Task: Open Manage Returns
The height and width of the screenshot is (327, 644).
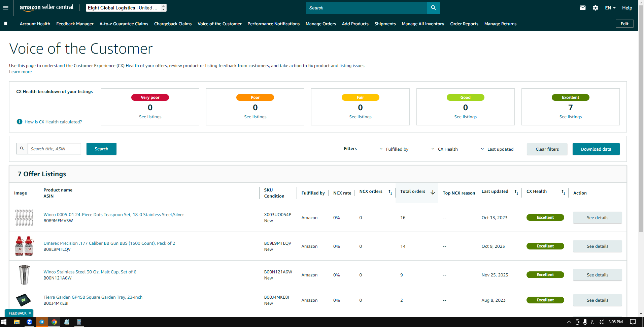Action: [x=500, y=24]
